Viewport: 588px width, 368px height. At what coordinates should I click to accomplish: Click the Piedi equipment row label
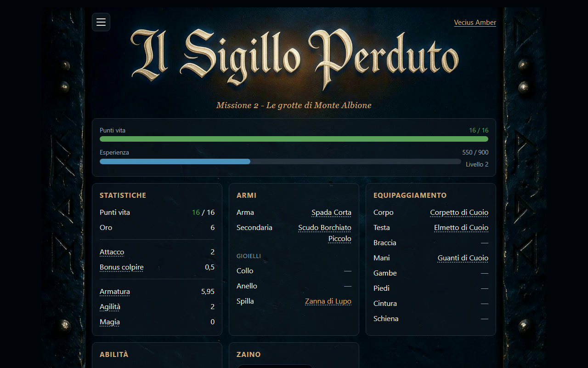tap(381, 288)
